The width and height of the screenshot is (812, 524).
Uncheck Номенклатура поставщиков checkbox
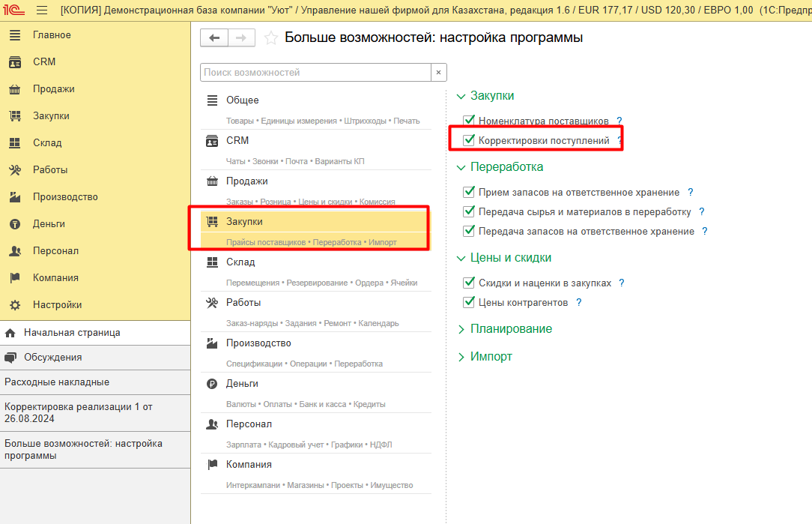point(470,121)
